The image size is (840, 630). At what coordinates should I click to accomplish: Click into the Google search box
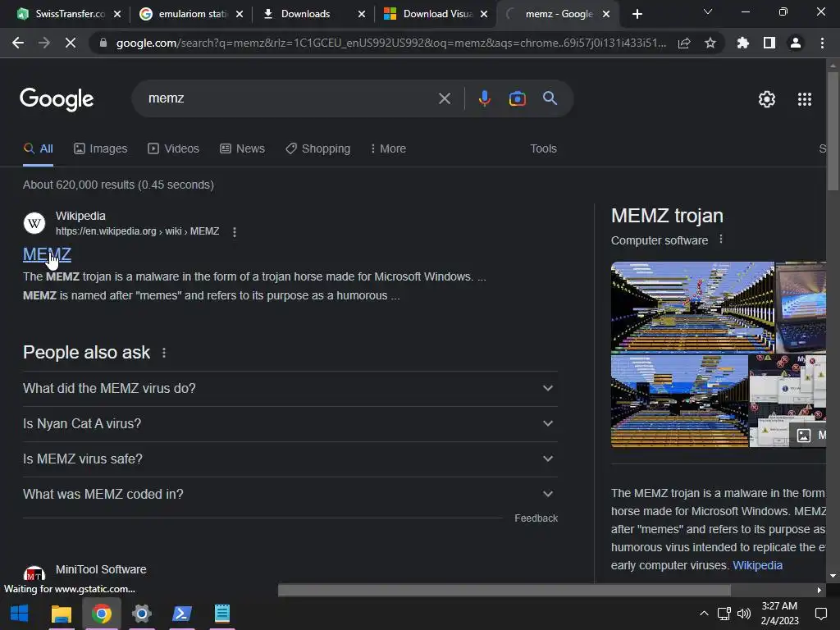click(x=290, y=98)
